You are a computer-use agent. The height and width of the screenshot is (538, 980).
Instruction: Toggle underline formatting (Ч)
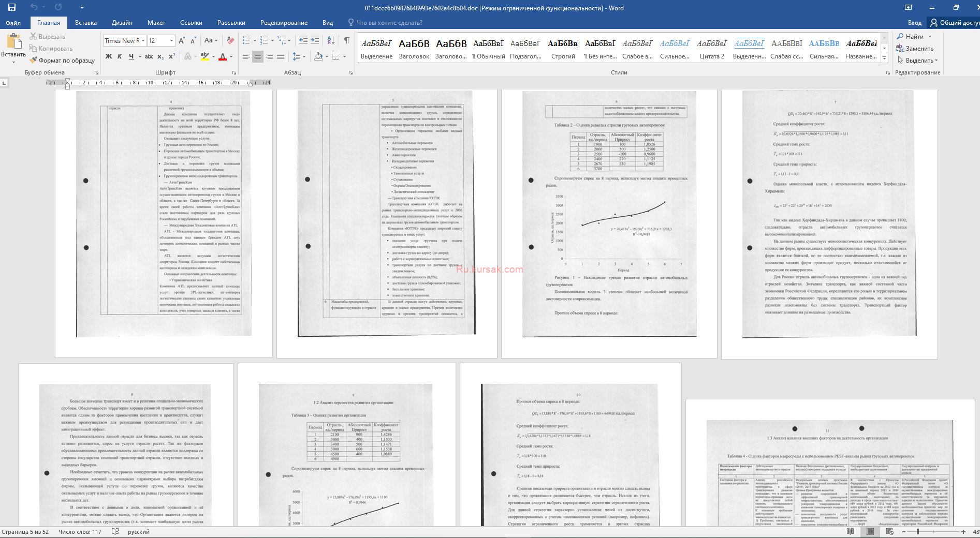[x=131, y=56]
